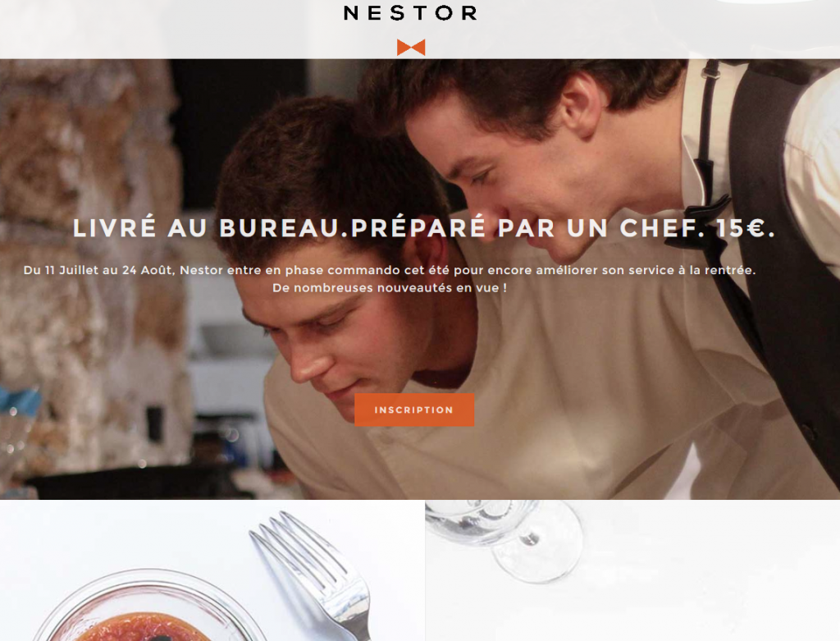Click the orange bow tie logo icon

tap(411, 47)
